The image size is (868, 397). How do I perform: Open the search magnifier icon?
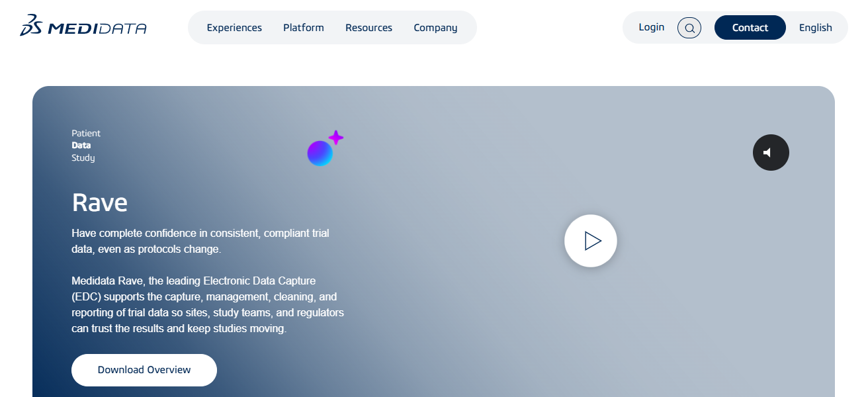click(689, 28)
